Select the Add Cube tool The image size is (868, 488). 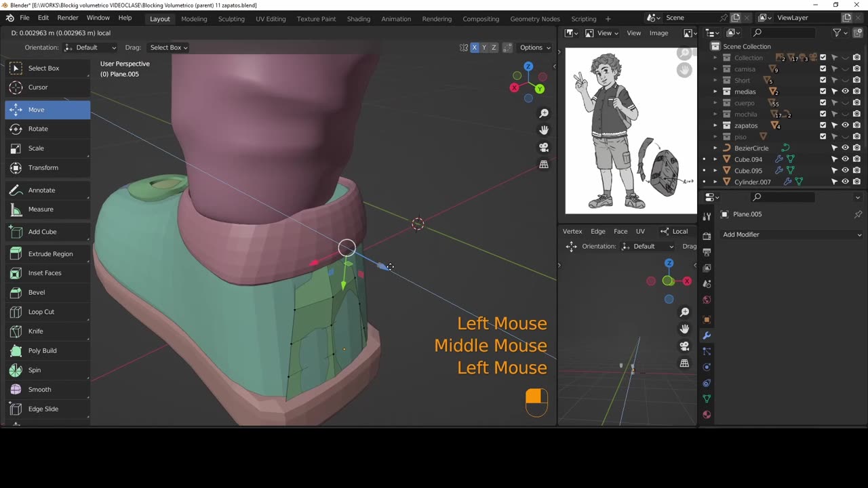tap(47, 232)
